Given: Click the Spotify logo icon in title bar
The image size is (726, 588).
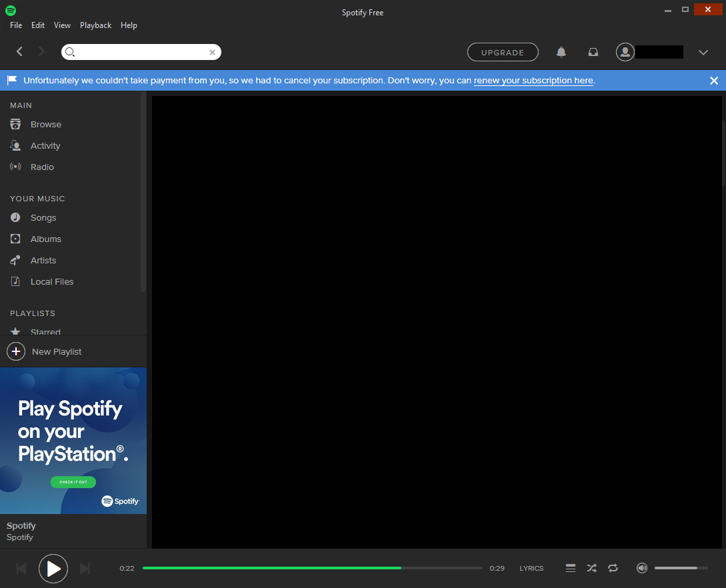Looking at the screenshot, I should pos(11,10).
